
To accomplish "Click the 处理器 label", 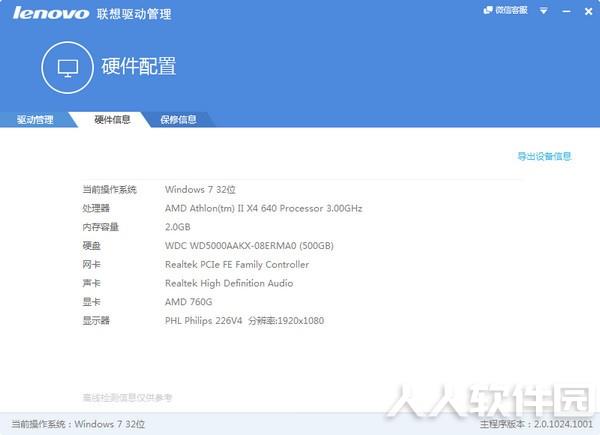I will coord(96,208).
